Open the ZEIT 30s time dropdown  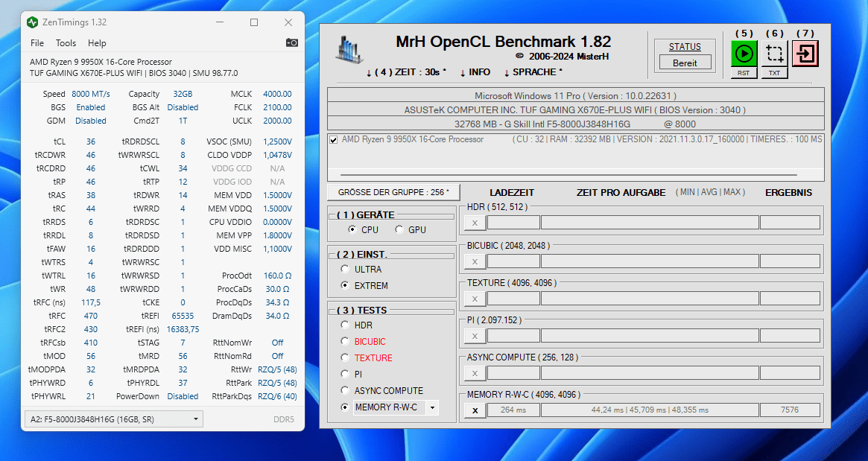pyautogui.click(x=406, y=72)
